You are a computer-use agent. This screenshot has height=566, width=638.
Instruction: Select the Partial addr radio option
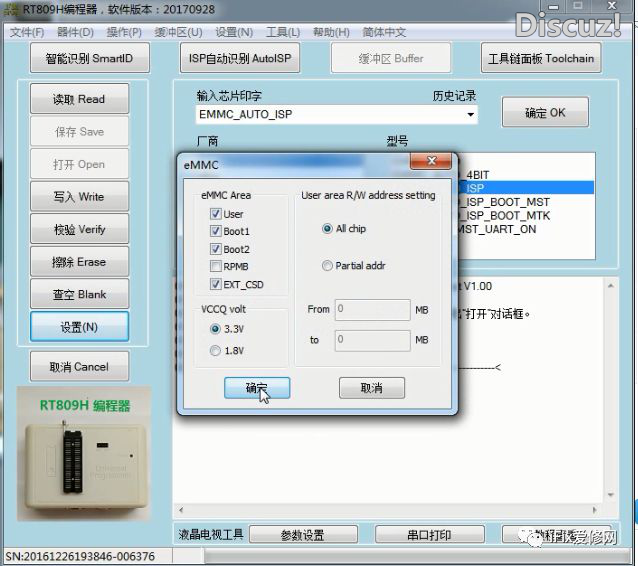pos(327,266)
